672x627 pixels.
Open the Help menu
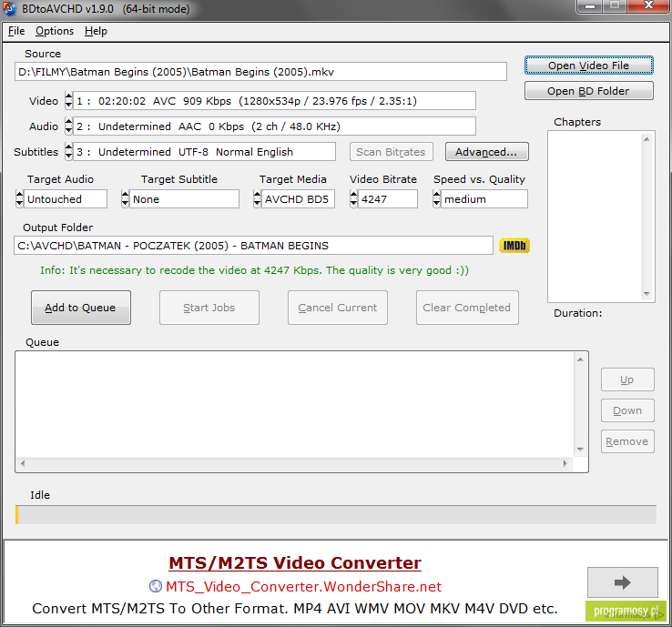[x=96, y=31]
